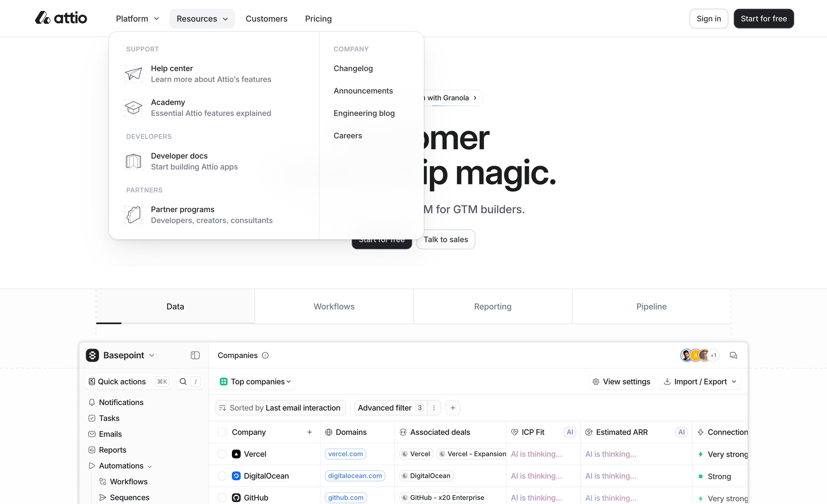Switch to the Workflows tab
The height and width of the screenshot is (504, 827).
(x=334, y=306)
